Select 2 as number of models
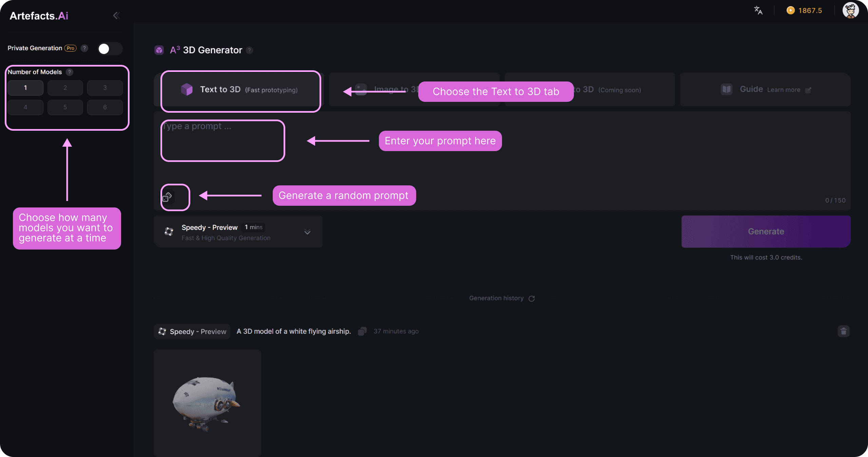This screenshot has width=868, height=457. pos(65,88)
